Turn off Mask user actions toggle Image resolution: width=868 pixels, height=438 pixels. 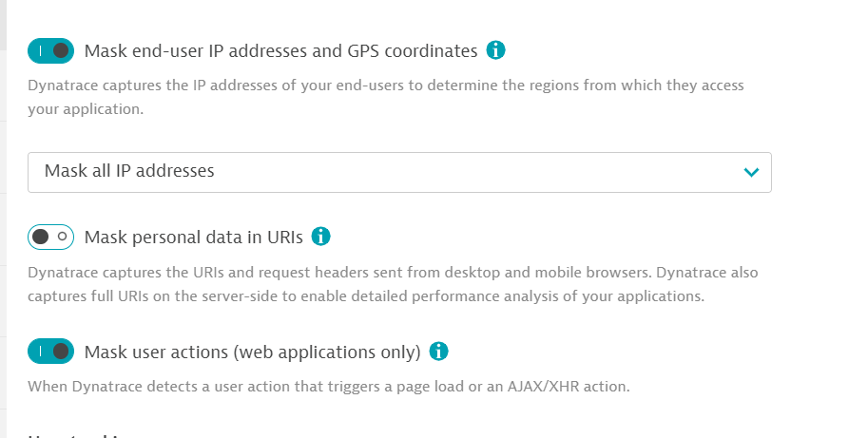click(x=50, y=352)
